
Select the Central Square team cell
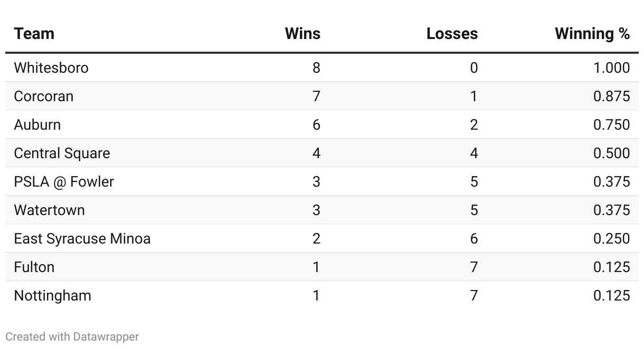(62, 153)
